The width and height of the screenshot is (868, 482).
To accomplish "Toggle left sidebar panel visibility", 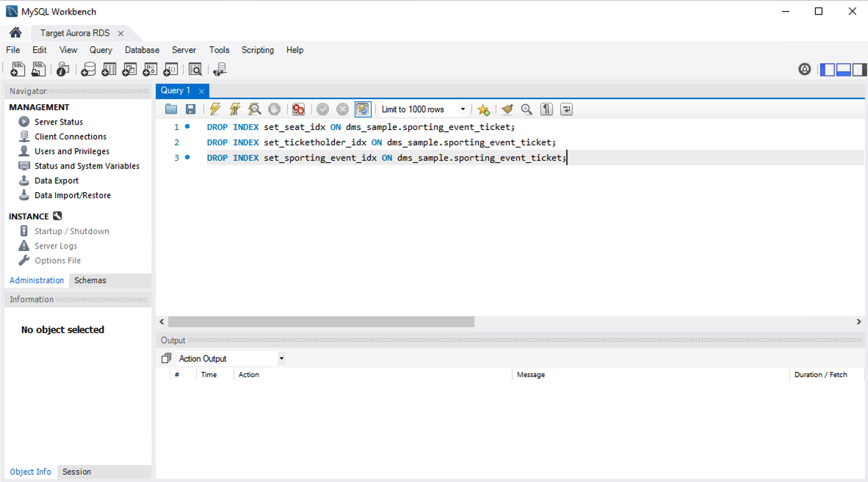I will click(x=827, y=70).
